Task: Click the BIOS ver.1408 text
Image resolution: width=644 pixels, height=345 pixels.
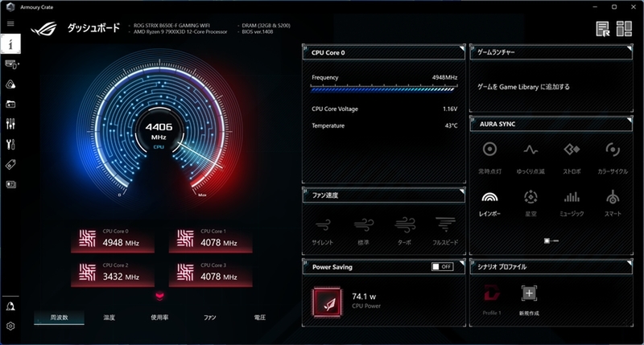Action: [x=258, y=32]
